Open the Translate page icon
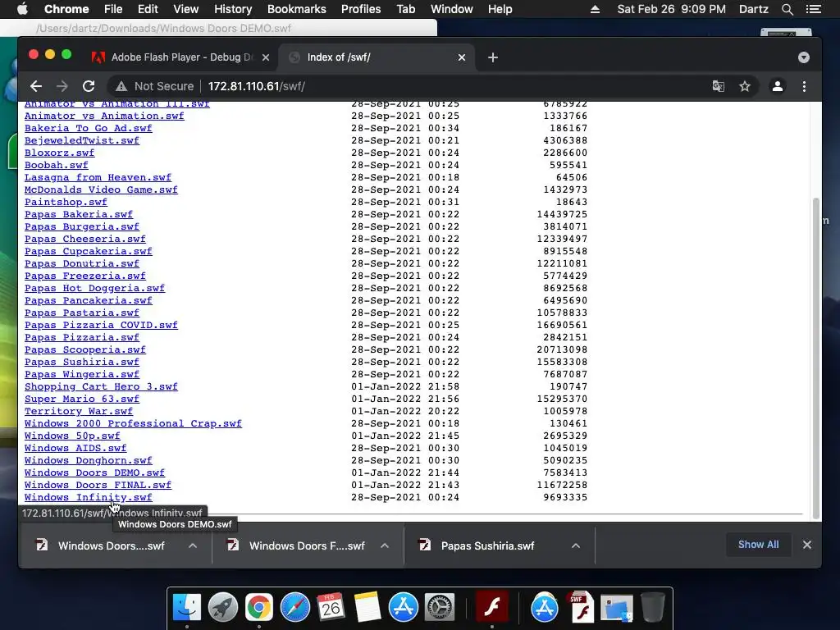 [719, 86]
